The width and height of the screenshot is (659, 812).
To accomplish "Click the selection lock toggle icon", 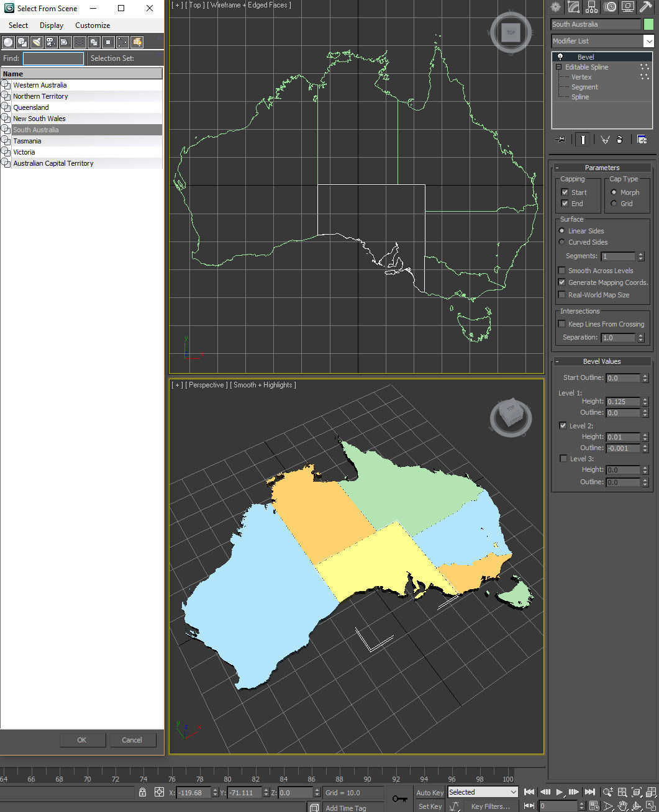I will [142, 792].
